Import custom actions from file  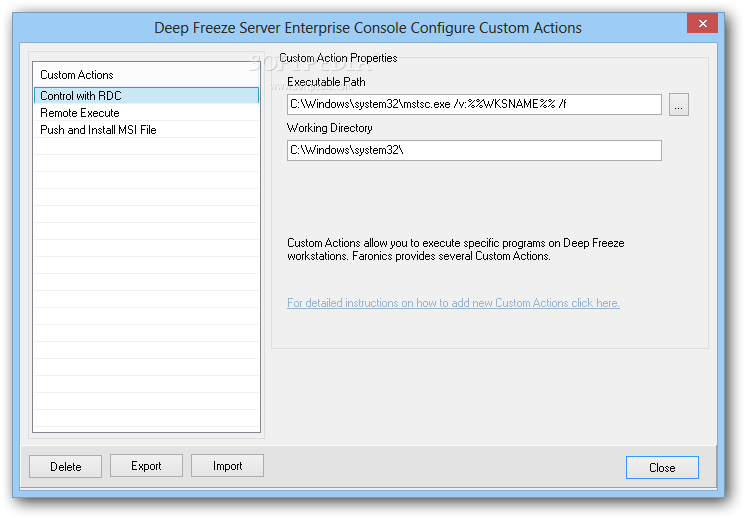click(227, 466)
